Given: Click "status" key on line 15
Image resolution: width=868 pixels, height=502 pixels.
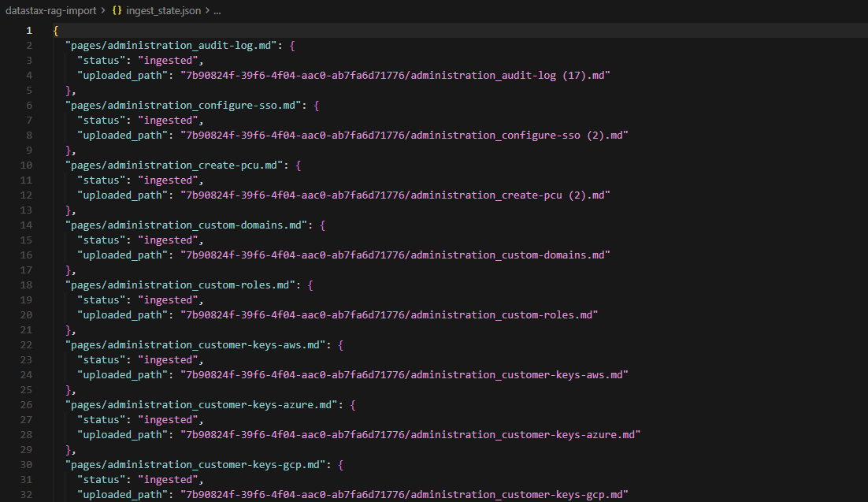Looking at the screenshot, I should [102, 240].
